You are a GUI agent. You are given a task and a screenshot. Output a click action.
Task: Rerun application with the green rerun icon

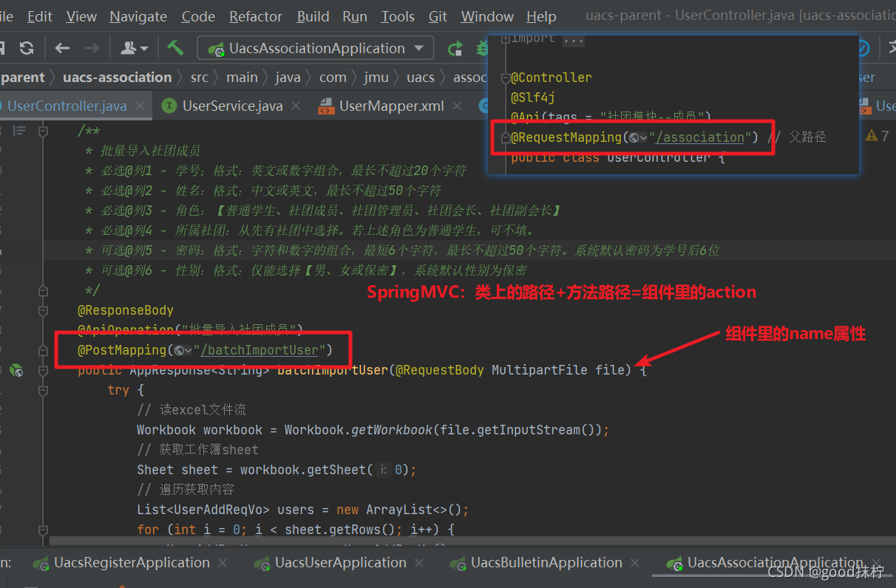[455, 49]
